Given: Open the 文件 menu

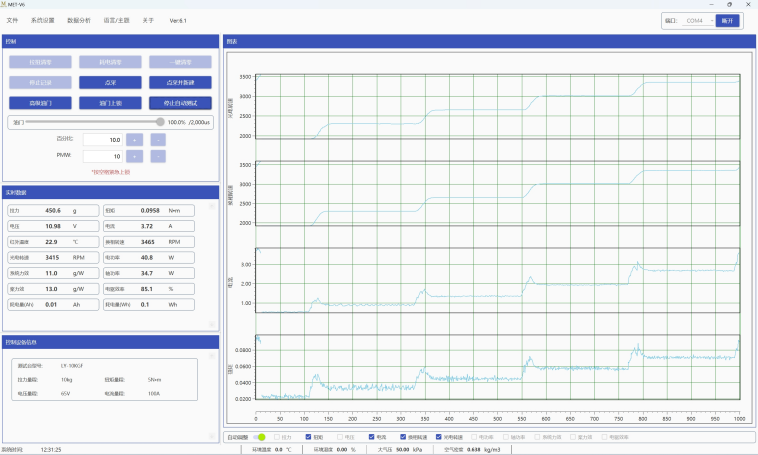Looking at the screenshot, I should (12, 20).
